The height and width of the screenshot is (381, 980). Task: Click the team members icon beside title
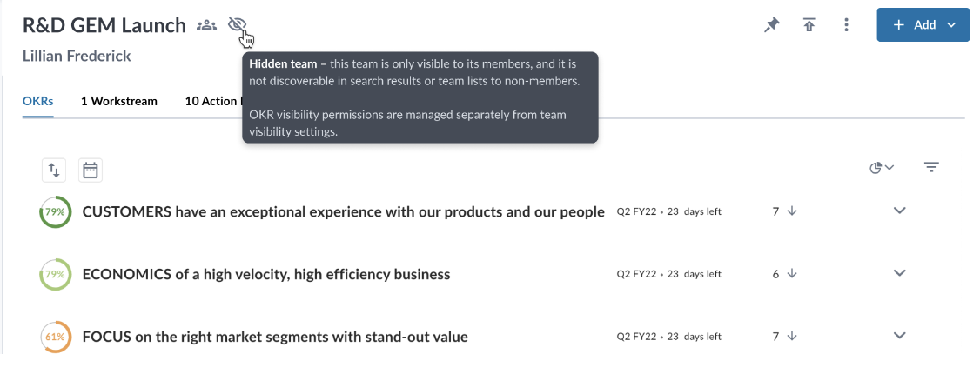206,25
